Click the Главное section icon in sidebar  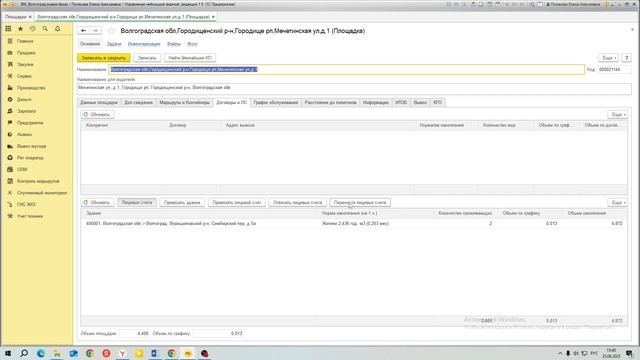tap(10, 41)
